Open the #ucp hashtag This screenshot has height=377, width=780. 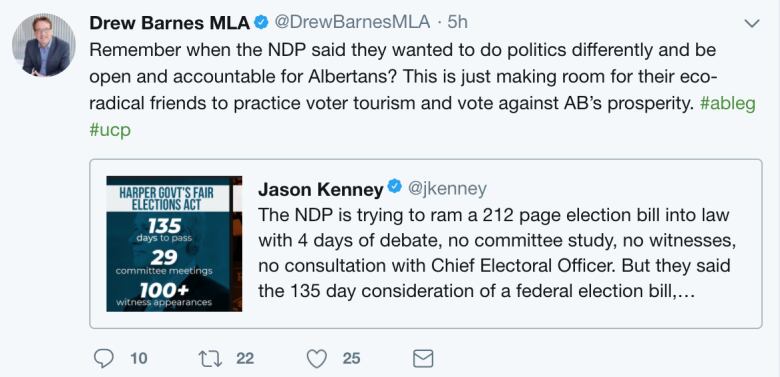click(110, 131)
